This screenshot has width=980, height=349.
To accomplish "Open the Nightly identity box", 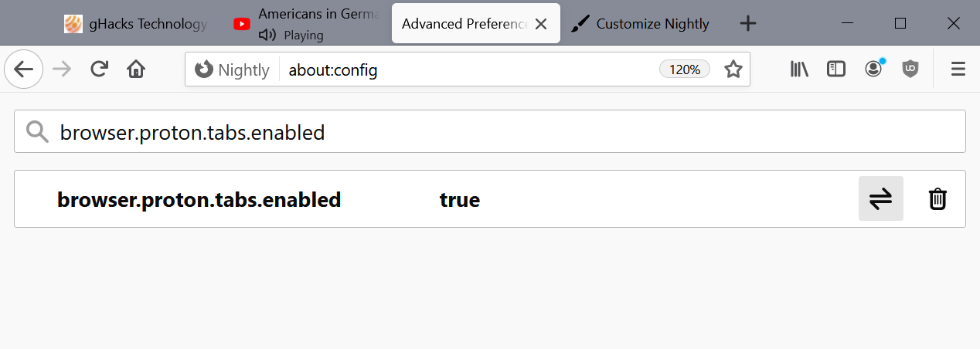I will 233,69.
